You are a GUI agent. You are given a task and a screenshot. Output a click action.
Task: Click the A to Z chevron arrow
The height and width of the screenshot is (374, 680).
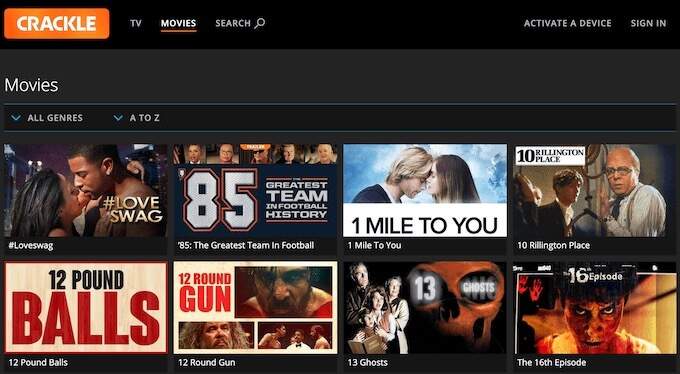[118, 118]
